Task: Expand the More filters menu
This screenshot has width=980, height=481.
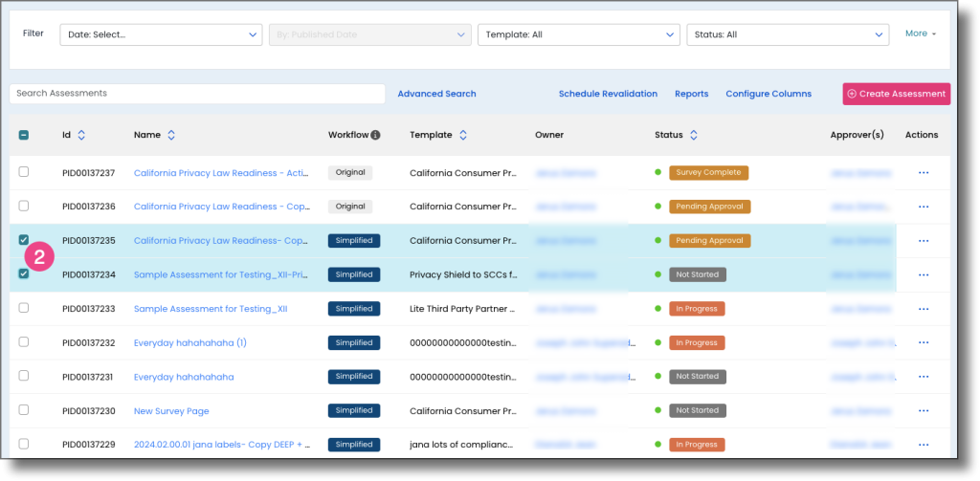Action: pos(921,33)
